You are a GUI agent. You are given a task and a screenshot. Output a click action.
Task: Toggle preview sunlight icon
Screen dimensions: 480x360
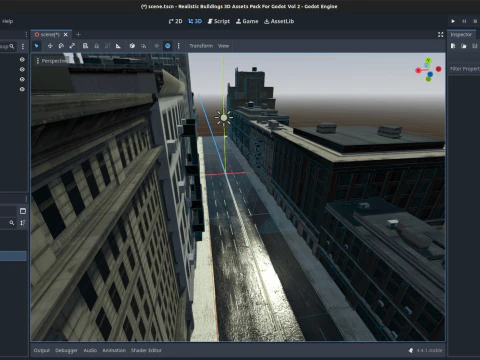pos(157,46)
